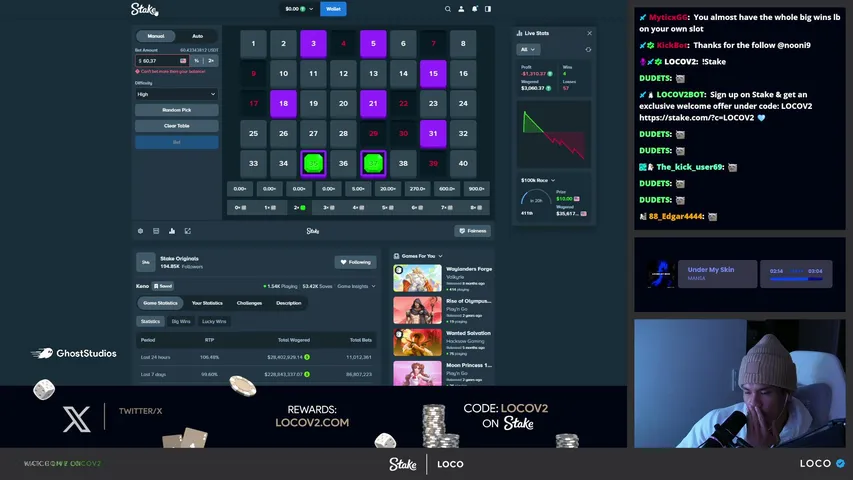The image size is (853, 480).
Task: Click the Random Pick button
Action: tap(177, 110)
